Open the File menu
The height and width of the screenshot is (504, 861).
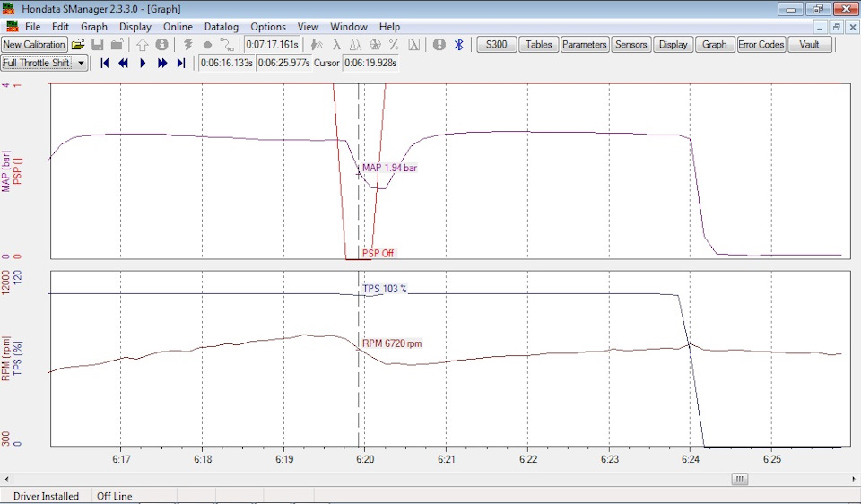point(33,26)
